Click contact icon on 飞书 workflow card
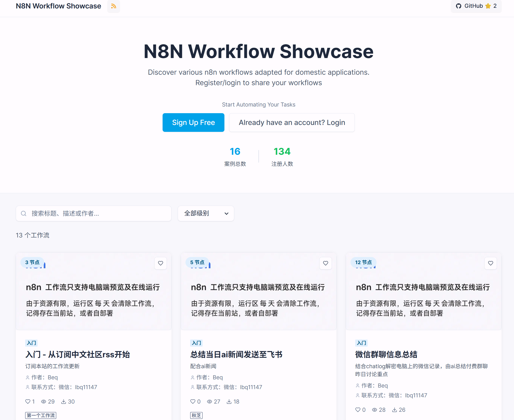Image resolution: width=514 pixels, height=420 pixels. click(193, 387)
